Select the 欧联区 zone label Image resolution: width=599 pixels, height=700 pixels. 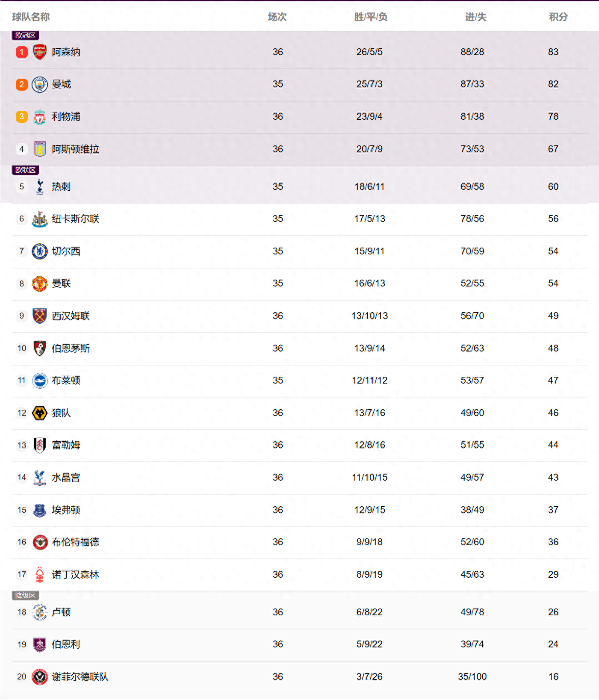(x=25, y=170)
